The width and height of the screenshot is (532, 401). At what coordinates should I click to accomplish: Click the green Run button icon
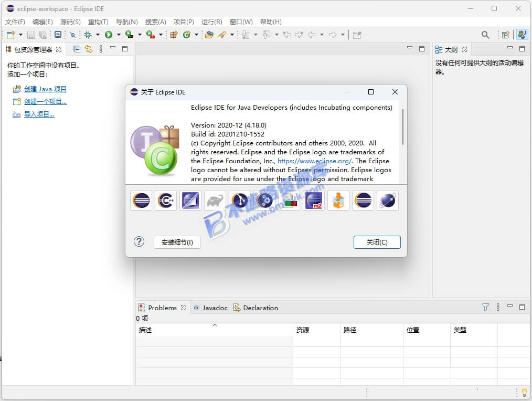[109, 35]
